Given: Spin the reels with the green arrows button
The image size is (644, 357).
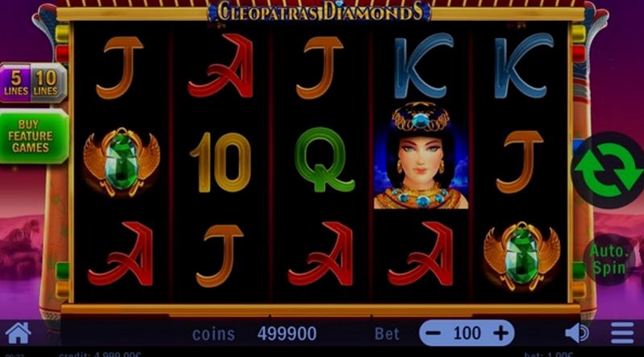Looking at the screenshot, I should (608, 170).
